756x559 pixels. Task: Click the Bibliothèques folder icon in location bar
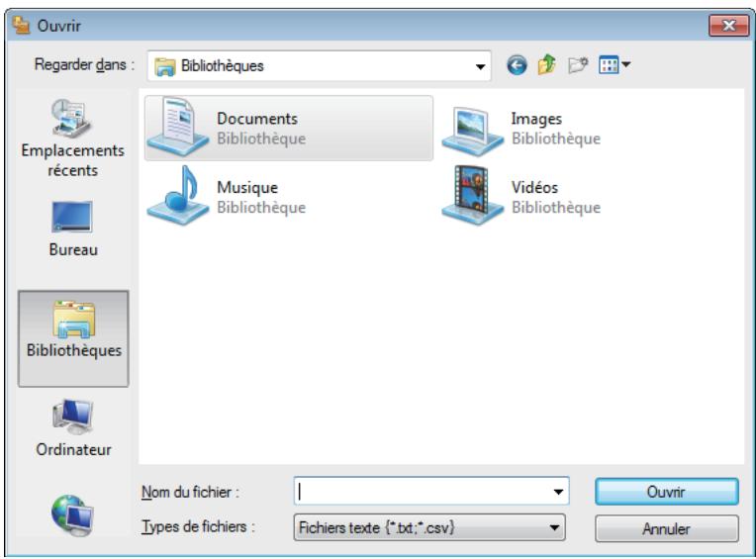pos(164,66)
